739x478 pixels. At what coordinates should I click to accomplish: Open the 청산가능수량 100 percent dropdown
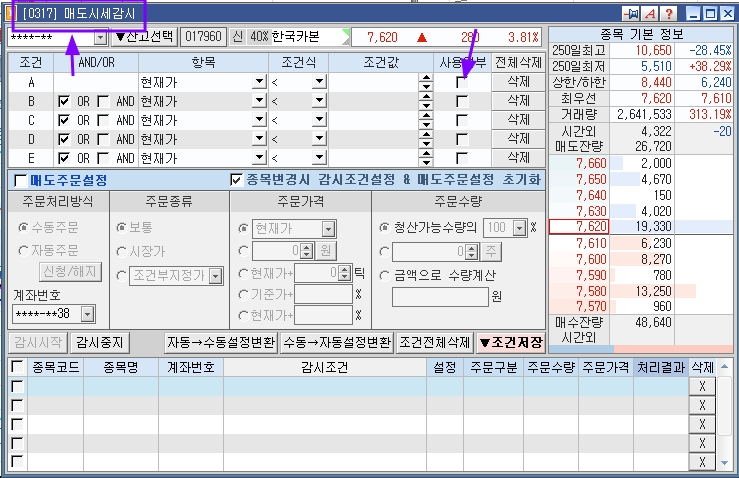coord(519,228)
